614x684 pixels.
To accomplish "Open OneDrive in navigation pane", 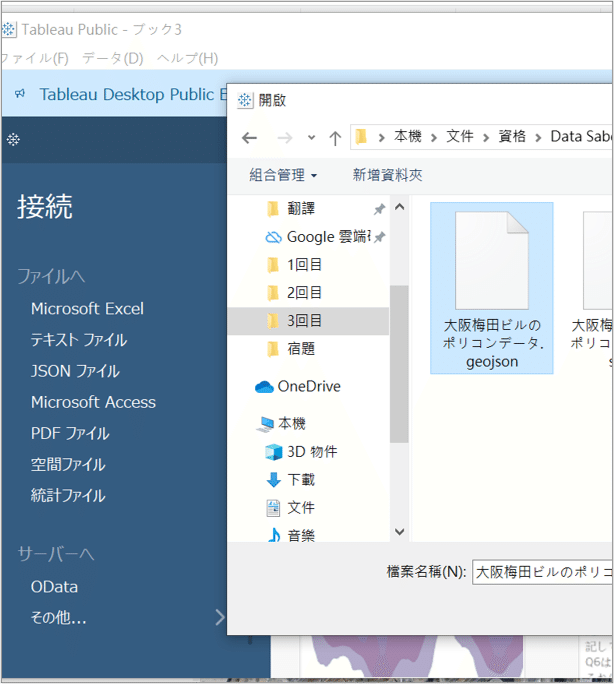I will point(298,386).
